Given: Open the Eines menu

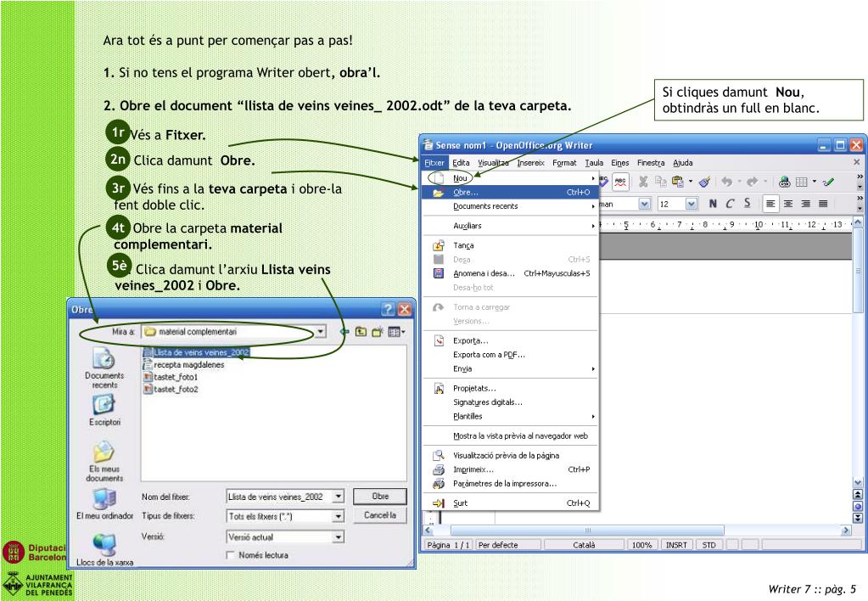Looking at the screenshot, I should [620, 163].
